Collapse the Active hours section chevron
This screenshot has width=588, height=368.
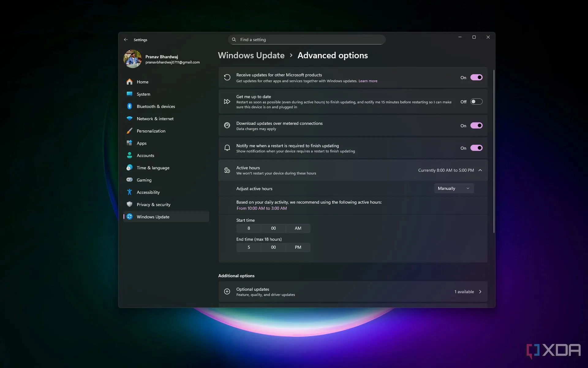click(480, 170)
